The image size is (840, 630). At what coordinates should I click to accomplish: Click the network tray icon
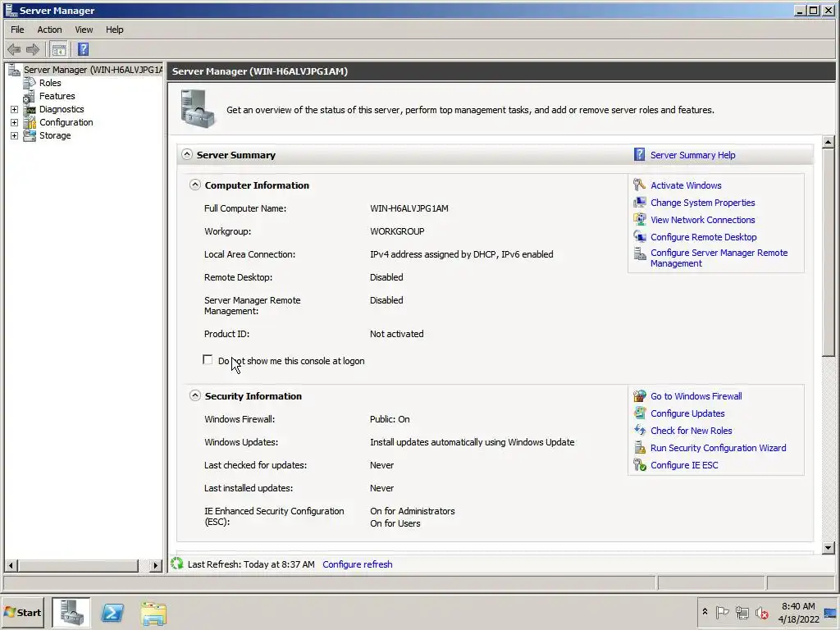(x=742, y=612)
